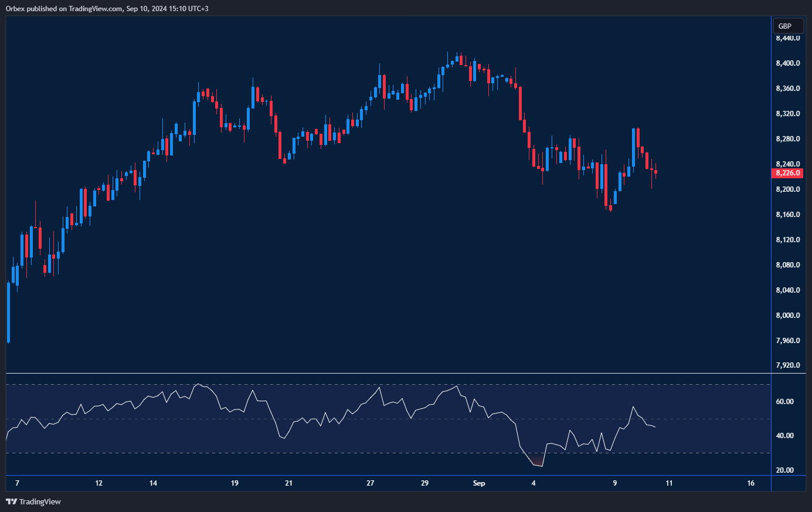Click the 8,400.0 price scale label
Image resolution: width=812 pixels, height=512 pixels.
(x=787, y=63)
